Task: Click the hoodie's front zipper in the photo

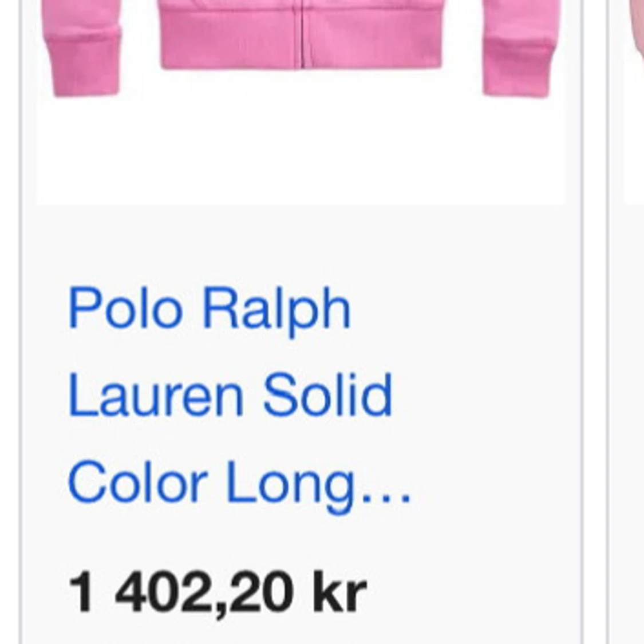Action: pos(303,34)
